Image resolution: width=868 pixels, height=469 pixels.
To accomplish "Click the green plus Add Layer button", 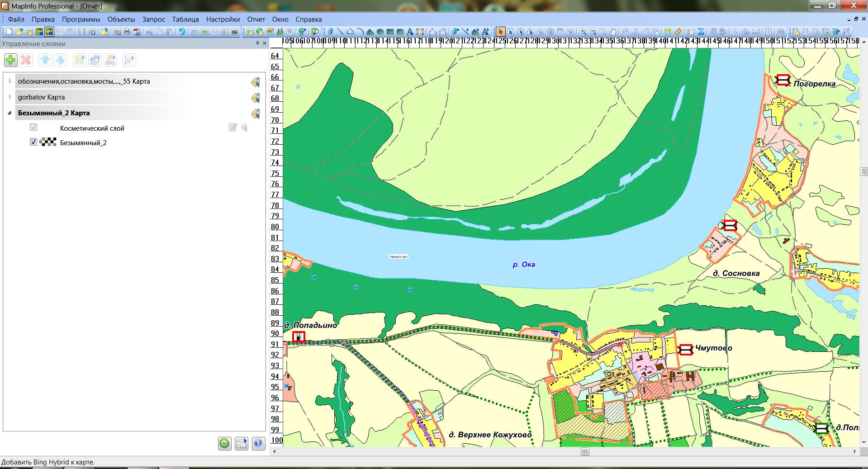I will pyautogui.click(x=10, y=60).
